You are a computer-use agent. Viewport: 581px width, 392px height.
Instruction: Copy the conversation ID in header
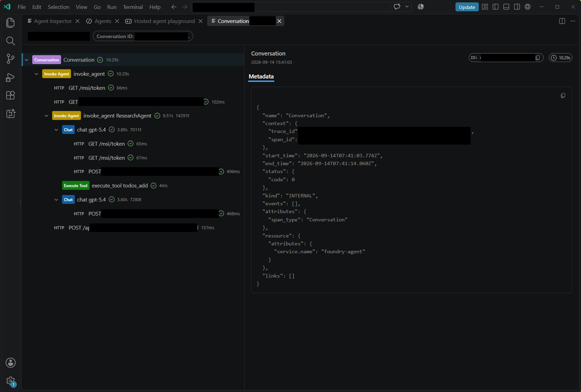coord(538,58)
